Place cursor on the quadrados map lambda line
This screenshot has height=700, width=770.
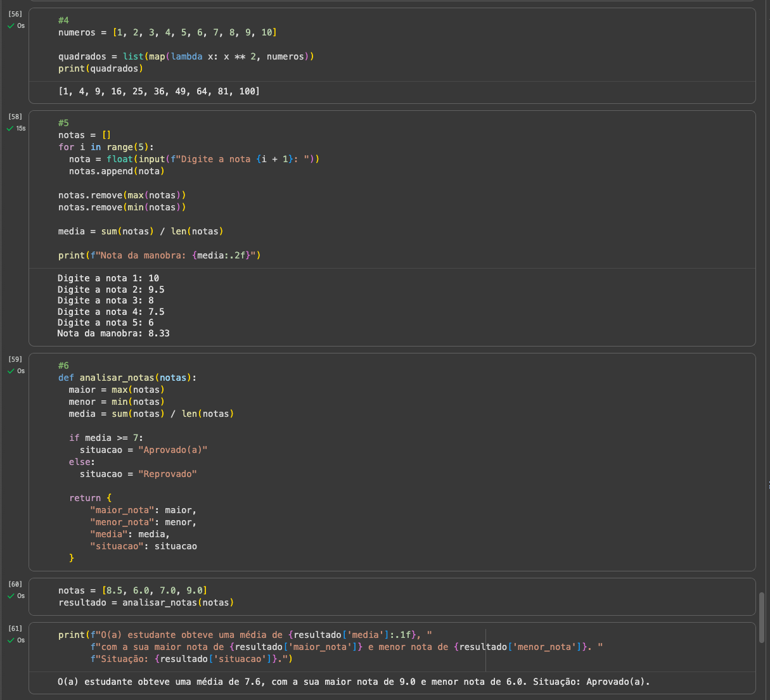point(186,56)
